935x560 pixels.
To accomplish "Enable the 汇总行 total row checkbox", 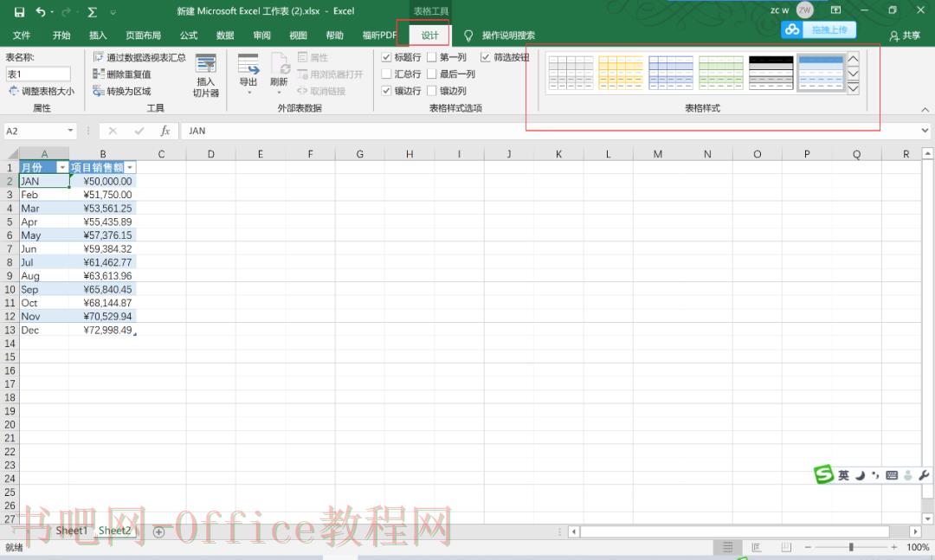I will 386,74.
